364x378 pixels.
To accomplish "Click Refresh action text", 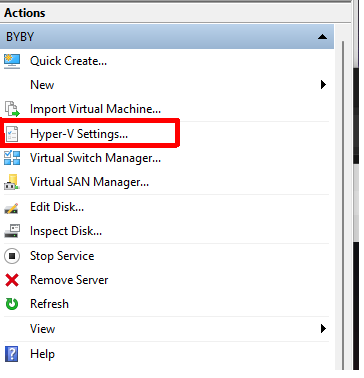I will point(49,304).
